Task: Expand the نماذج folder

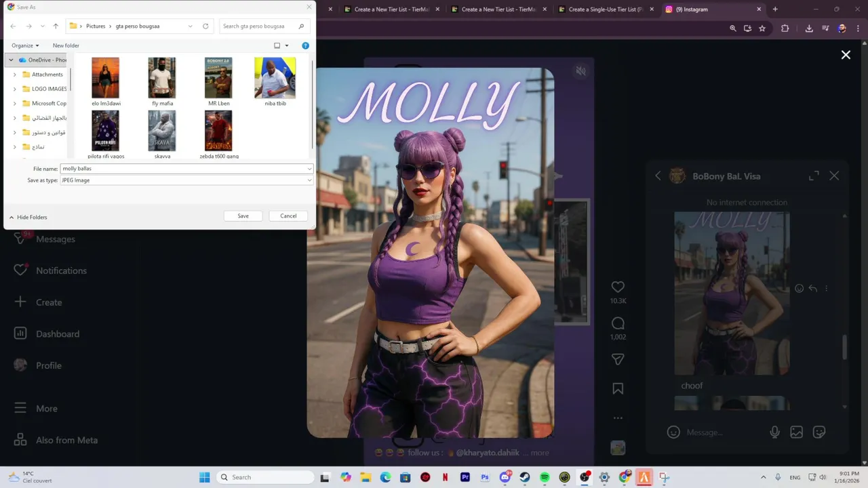Action: [x=15, y=147]
